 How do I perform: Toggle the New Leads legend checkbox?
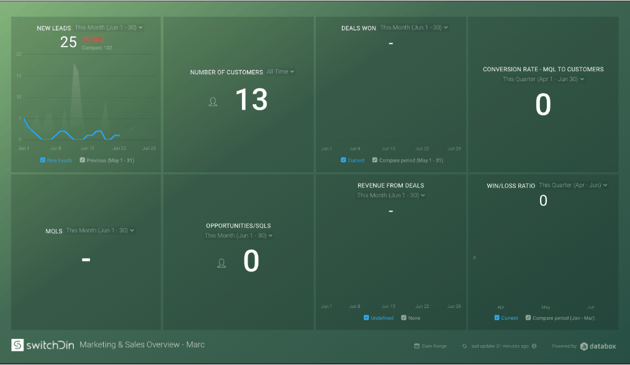coord(43,160)
